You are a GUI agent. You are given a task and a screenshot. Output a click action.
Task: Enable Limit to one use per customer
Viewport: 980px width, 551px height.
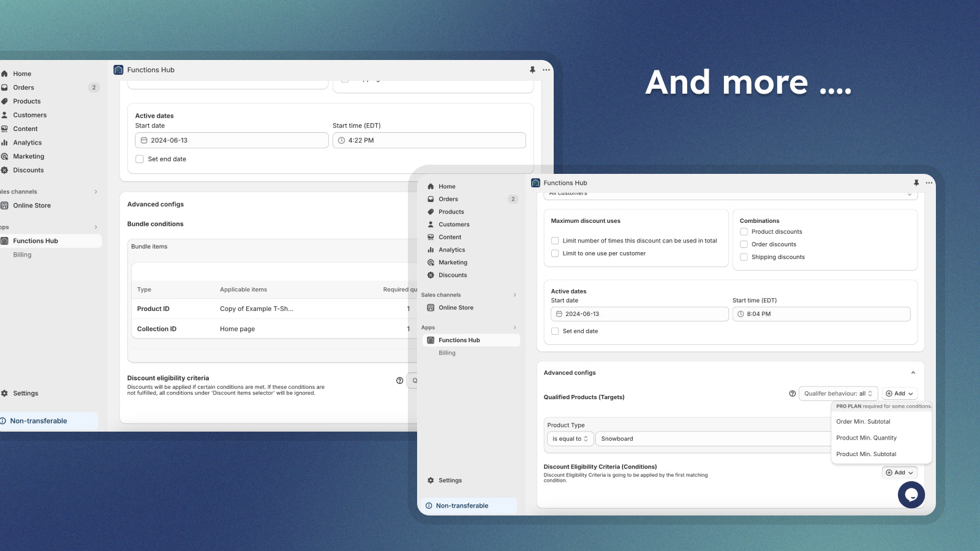555,253
